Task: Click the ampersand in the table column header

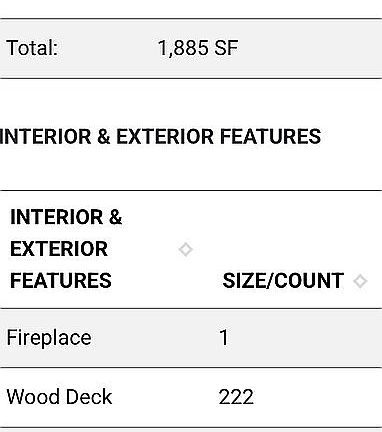Action: tap(115, 217)
